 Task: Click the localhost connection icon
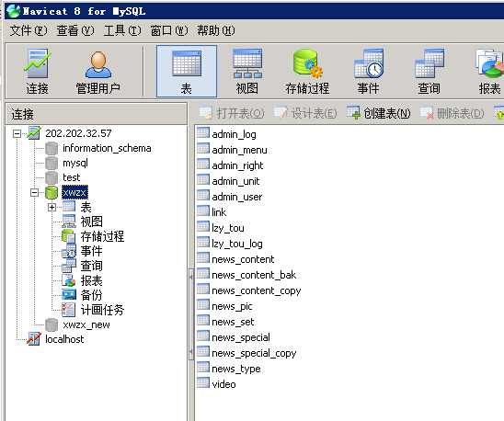coord(34,339)
